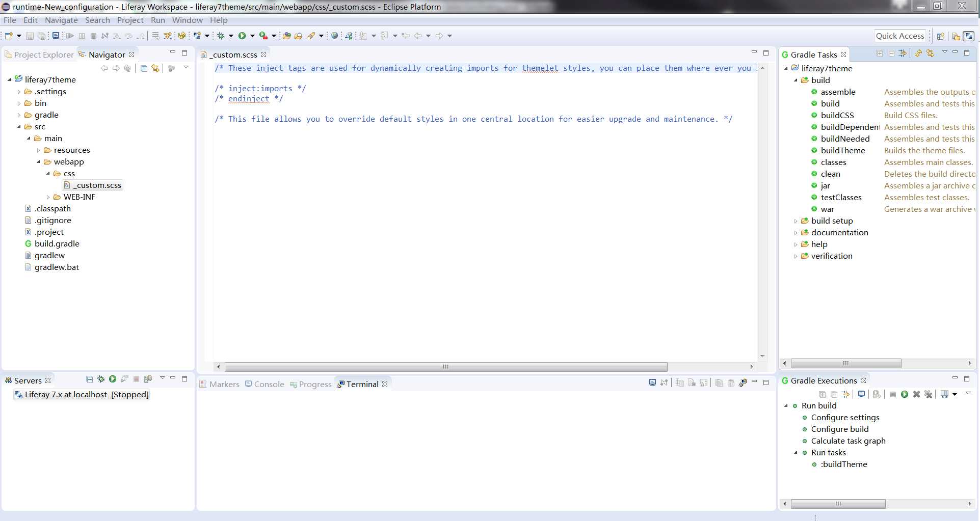Click the green Run button in main toolbar
The image size is (980, 521).
[242, 36]
